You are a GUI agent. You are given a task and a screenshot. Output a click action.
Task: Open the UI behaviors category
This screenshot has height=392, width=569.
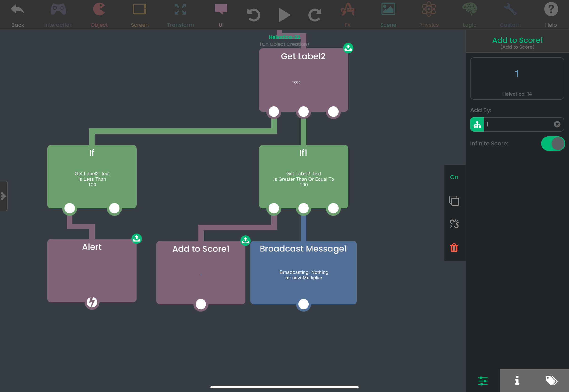pyautogui.click(x=221, y=15)
